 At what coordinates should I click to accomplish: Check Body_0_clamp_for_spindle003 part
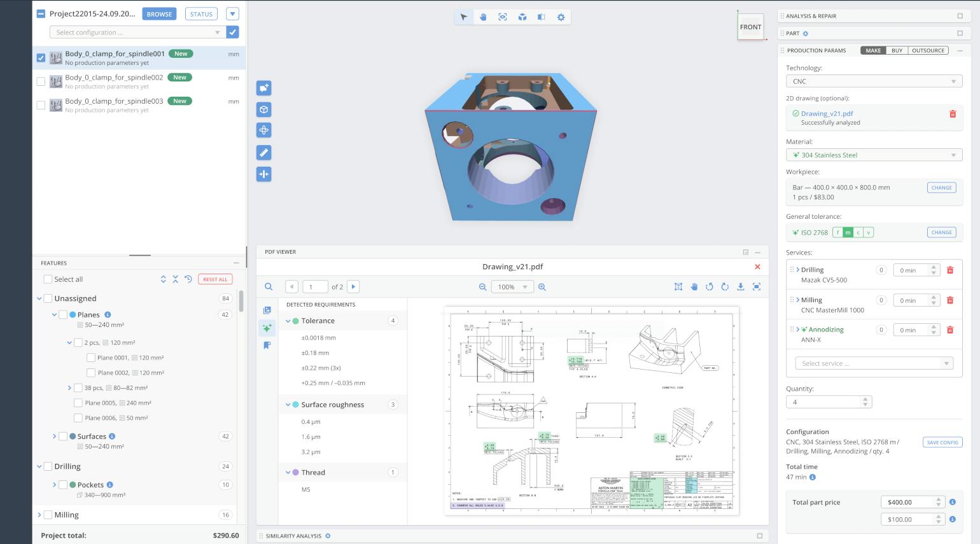tap(41, 105)
